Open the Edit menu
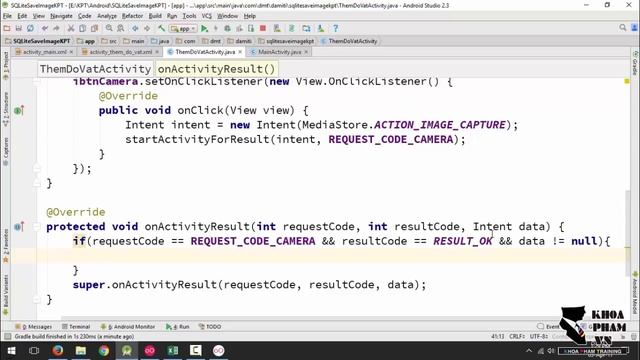Image resolution: width=640 pixels, height=360 pixels. click(22, 16)
